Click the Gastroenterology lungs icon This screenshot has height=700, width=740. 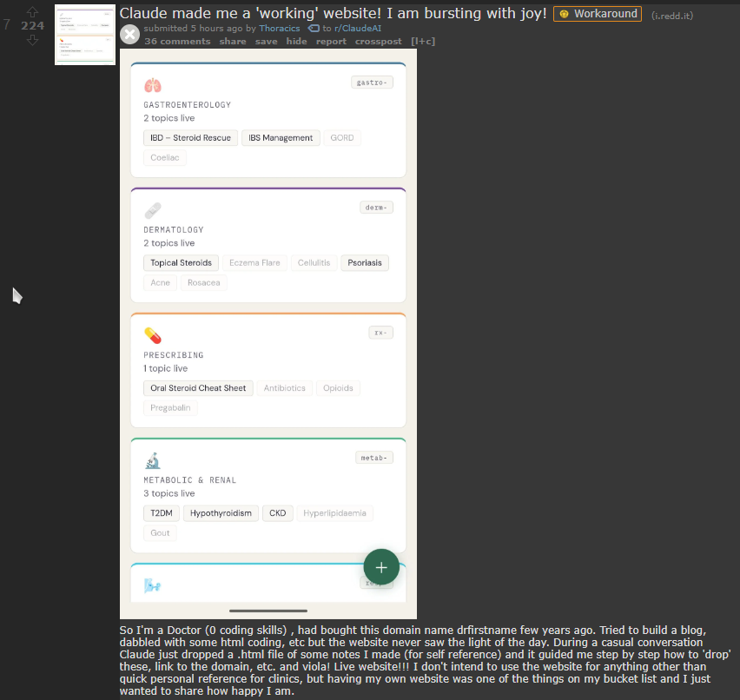153,85
